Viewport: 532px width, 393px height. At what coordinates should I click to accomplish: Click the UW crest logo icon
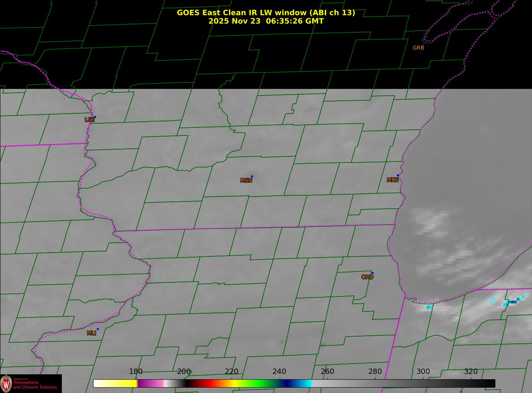click(6, 383)
